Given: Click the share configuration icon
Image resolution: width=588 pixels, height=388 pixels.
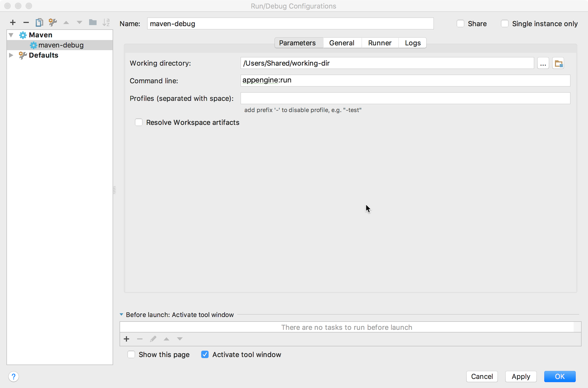Looking at the screenshot, I should point(460,23).
